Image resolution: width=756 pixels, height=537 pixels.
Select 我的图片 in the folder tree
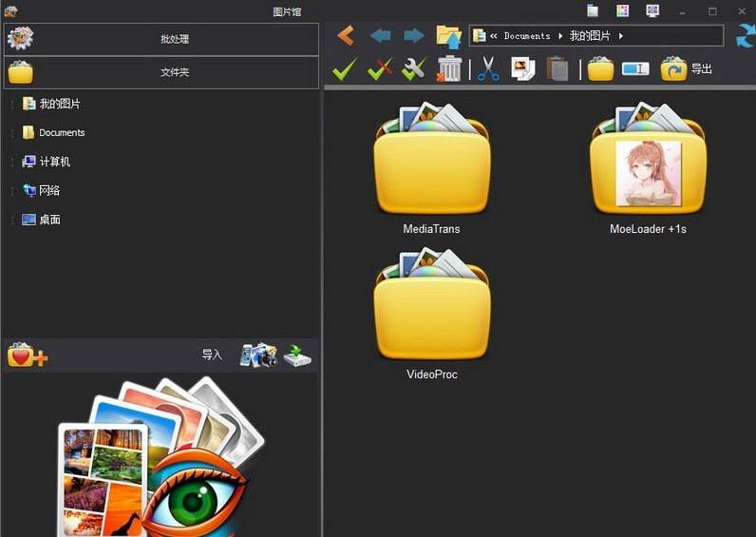click(59, 104)
